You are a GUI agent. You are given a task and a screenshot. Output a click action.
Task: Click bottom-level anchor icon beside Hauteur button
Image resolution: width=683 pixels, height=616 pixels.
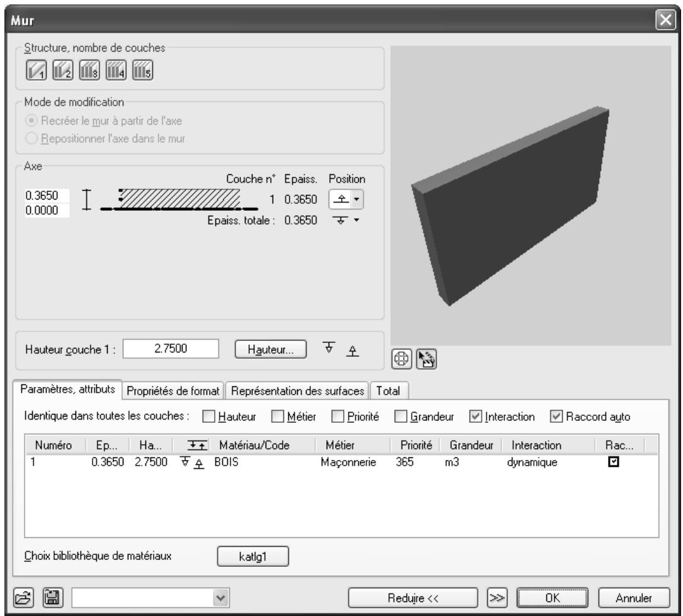coord(353,350)
